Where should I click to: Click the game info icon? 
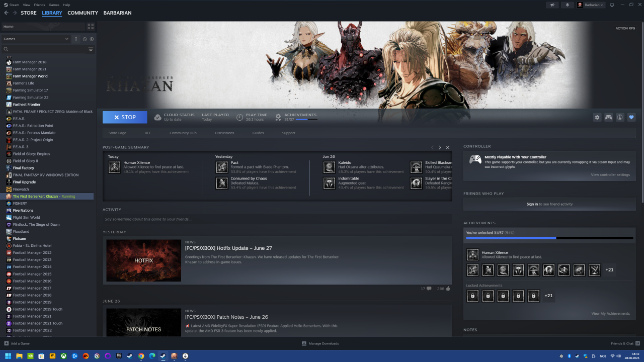coord(620,117)
